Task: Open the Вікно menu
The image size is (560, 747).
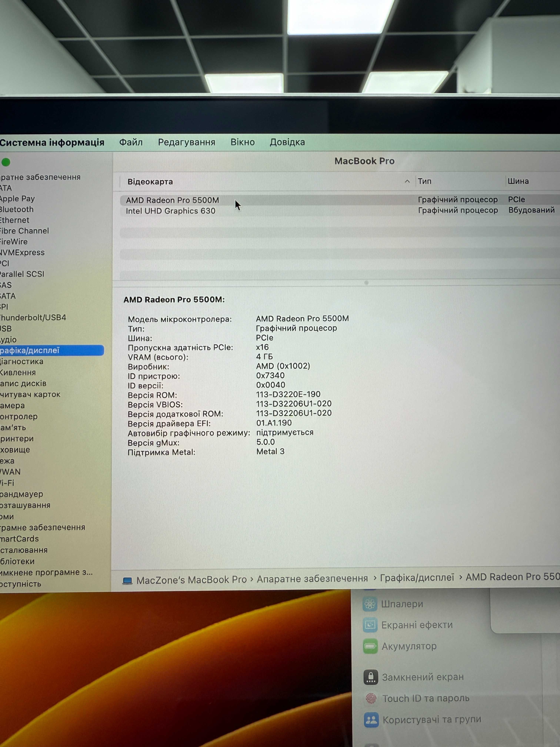Action: (x=243, y=142)
